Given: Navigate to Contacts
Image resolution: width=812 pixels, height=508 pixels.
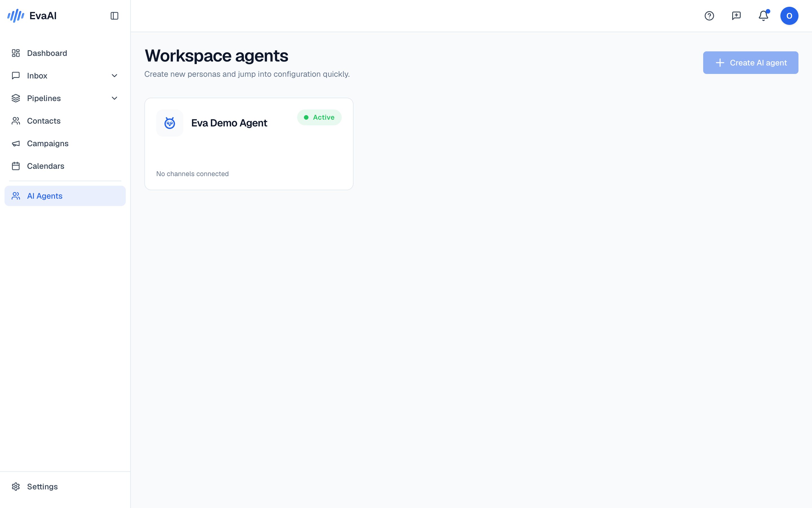Looking at the screenshot, I should (65, 121).
